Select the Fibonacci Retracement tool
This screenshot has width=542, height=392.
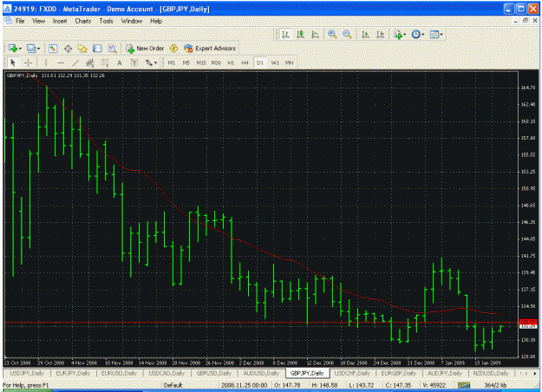click(105, 62)
